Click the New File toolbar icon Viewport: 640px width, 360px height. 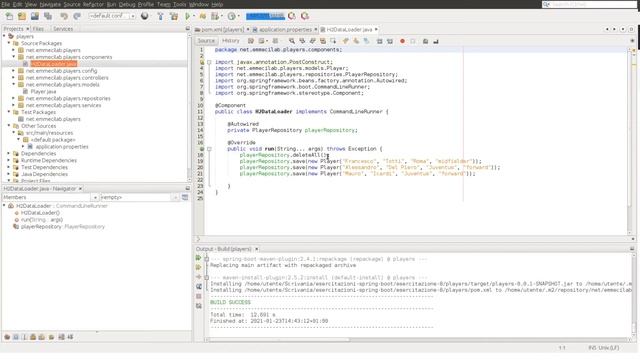click(x=9, y=16)
